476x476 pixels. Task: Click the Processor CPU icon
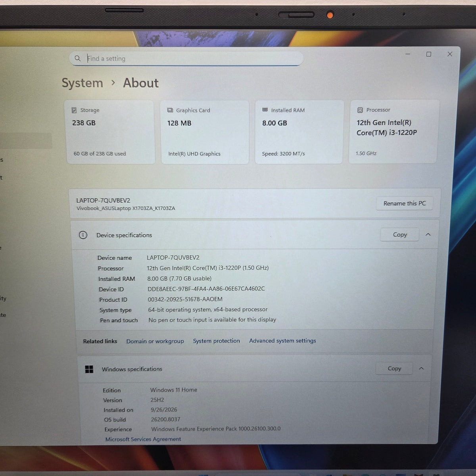pyautogui.click(x=360, y=110)
